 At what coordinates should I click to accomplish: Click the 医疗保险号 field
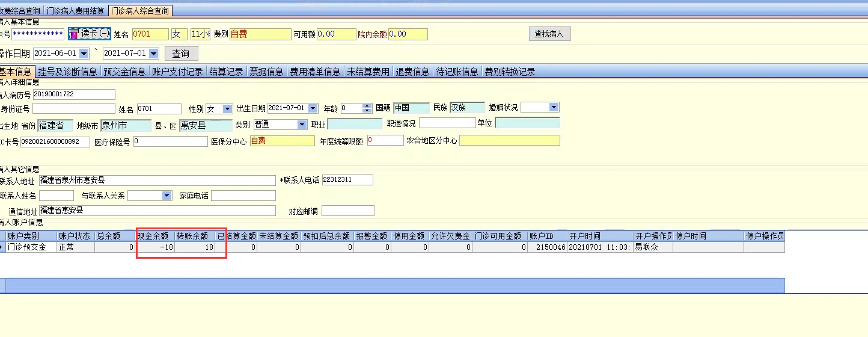[x=170, y=141]
